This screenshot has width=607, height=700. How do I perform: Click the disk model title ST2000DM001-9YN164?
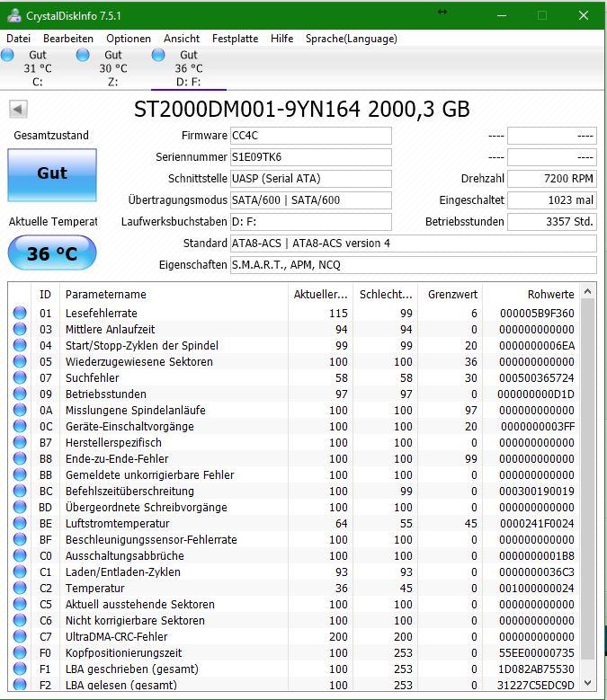pos(247,110)
